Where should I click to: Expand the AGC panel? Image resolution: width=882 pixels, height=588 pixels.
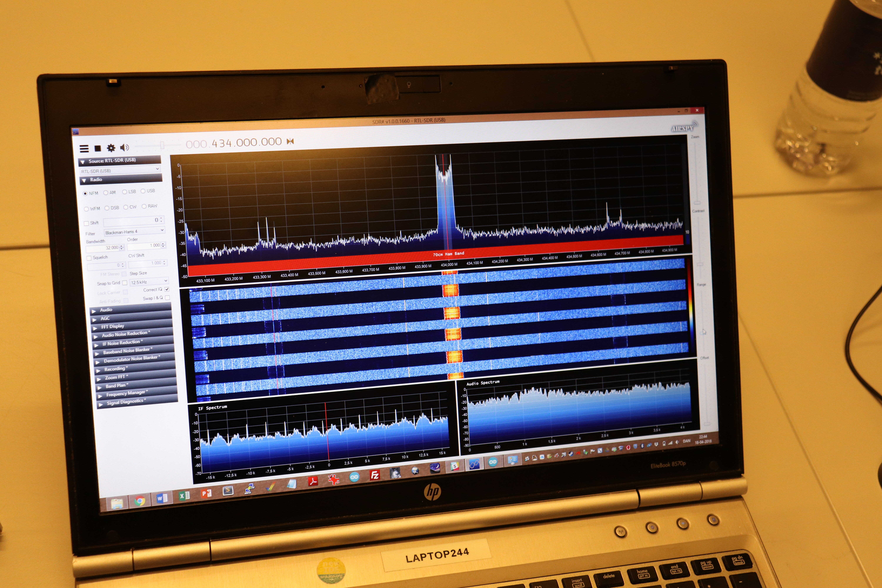[x=132, y=318]
